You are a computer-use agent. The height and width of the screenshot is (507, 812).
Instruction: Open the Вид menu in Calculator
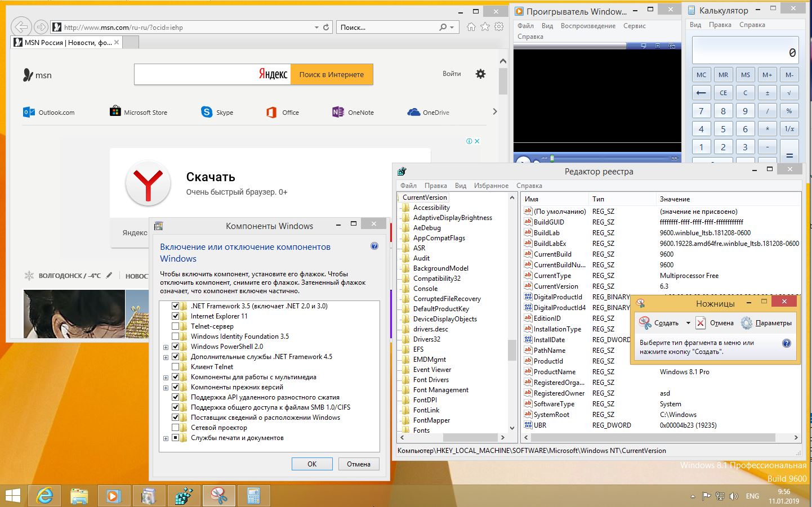tap(695, 25)
